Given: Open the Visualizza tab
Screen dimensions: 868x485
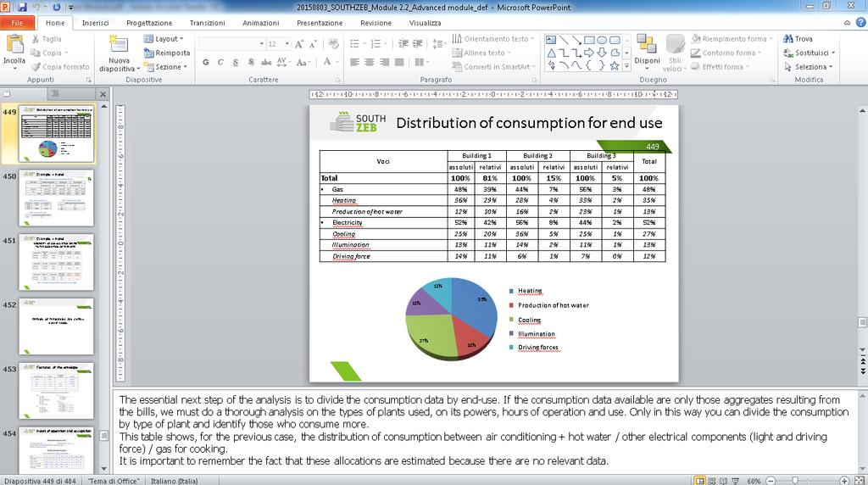Looking at the screenshot, I should click(x=426, y=23).
